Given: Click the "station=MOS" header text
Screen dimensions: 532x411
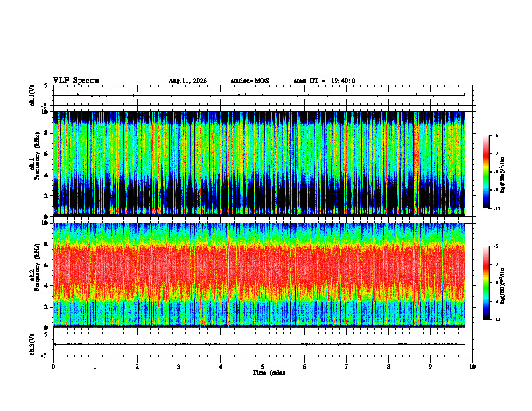Looking at the screenshot, I should coord(250,81).
